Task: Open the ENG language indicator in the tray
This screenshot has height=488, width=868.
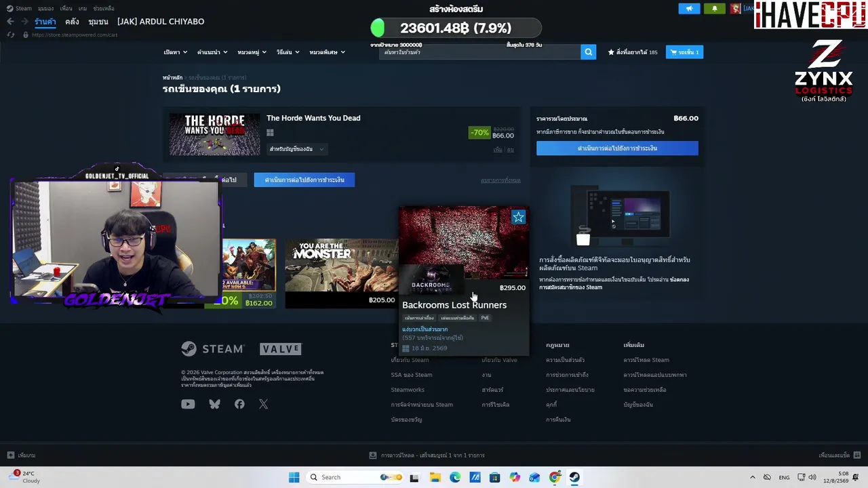Action: (x=784, y=477)
